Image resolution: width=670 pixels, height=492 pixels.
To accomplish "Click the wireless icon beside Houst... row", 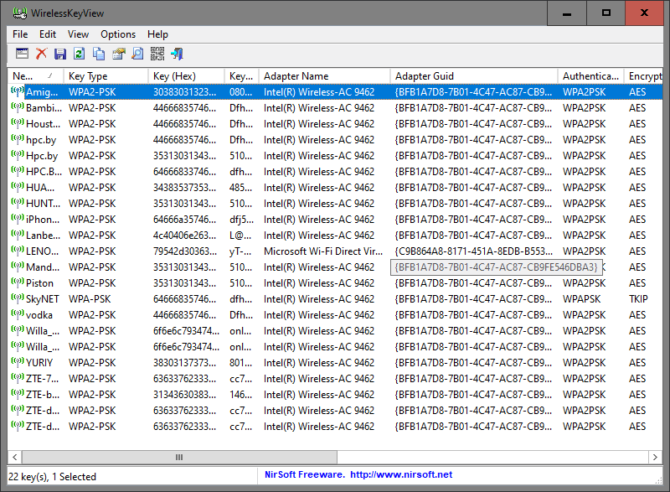I will [18, 124].
